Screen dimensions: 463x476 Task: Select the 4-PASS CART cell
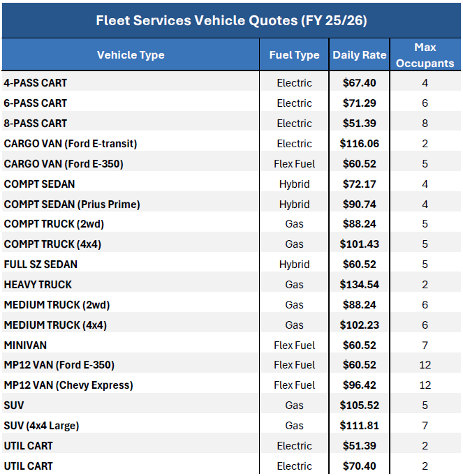tap(36, 83)
